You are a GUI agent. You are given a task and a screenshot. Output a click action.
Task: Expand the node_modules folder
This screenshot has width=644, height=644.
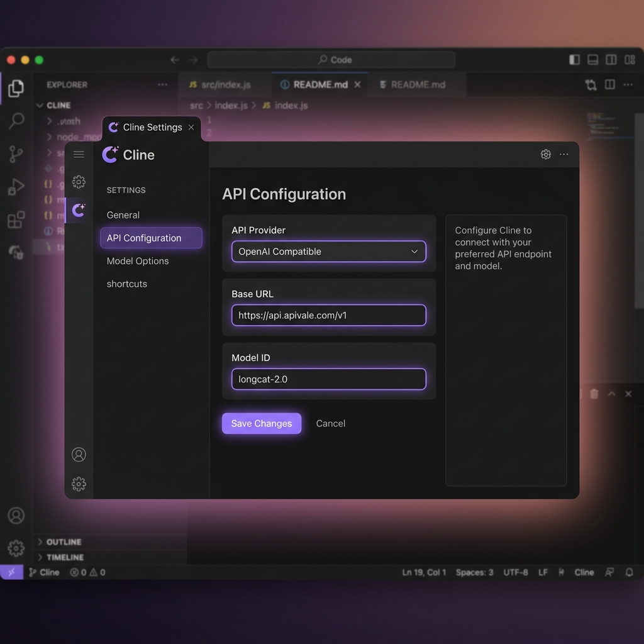(x=74, y=136)
